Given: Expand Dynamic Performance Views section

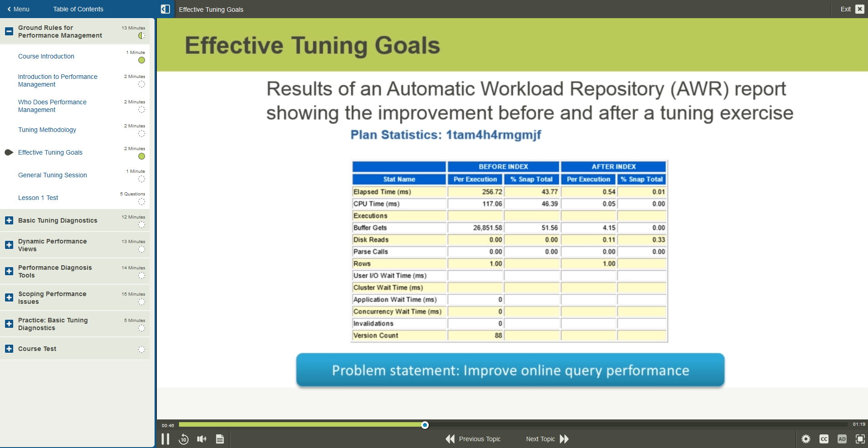Looking at the screenshot, I should [x=9, y=245].
